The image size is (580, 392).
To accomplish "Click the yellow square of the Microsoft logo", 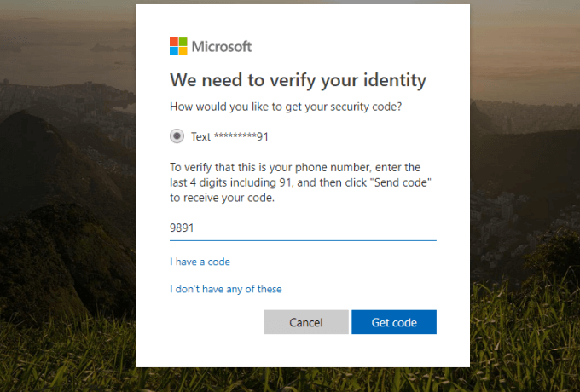I will click(183, 51).
